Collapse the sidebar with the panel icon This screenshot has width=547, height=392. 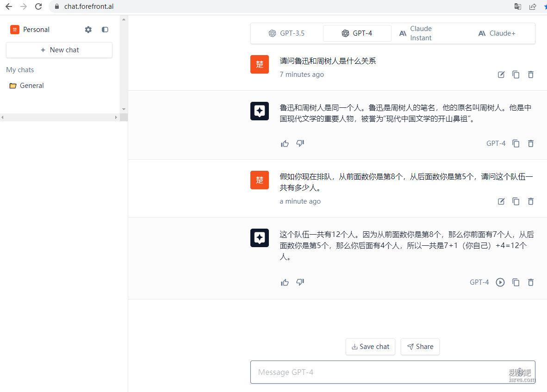105,30
